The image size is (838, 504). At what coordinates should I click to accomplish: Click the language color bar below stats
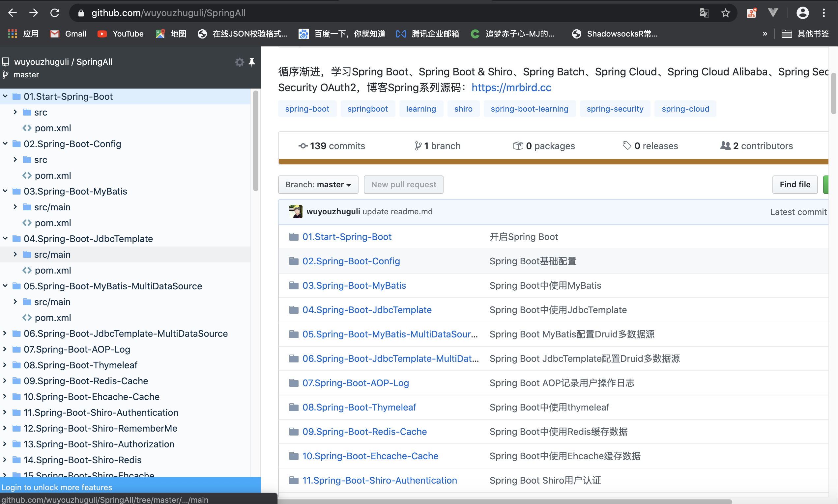(553, 162)
